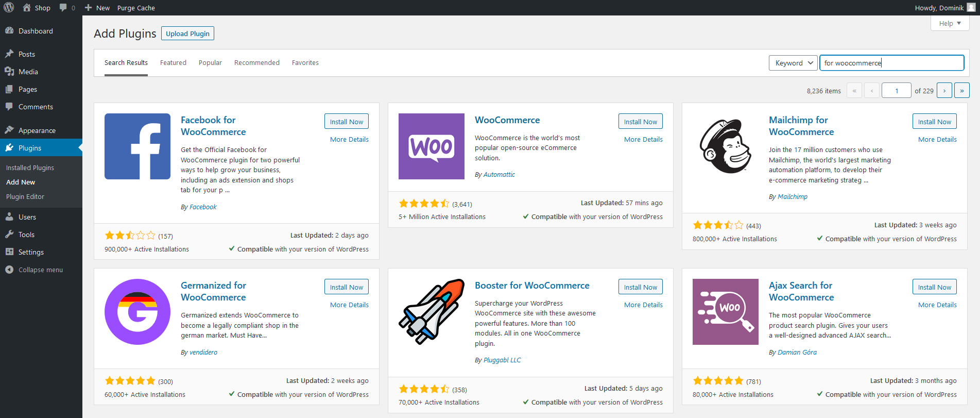
Task: Open the Pluggabl LLC author link
Action: [x=502, y=360]
